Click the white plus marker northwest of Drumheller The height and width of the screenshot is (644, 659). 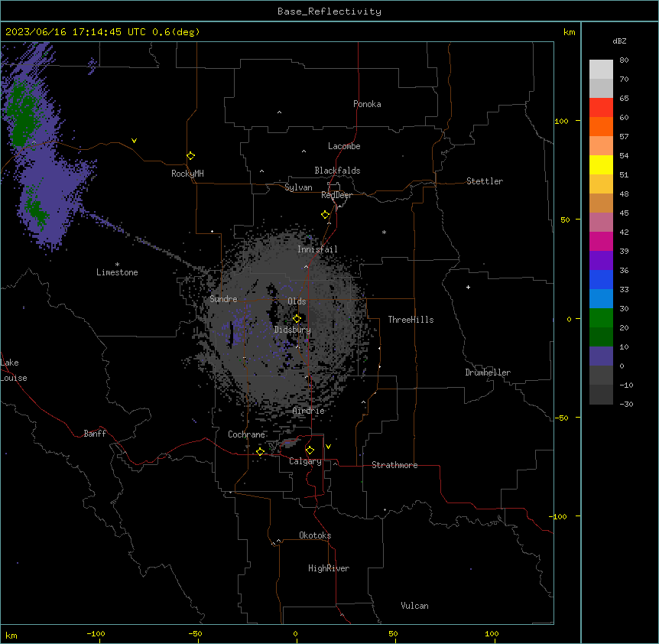point(468,287)
